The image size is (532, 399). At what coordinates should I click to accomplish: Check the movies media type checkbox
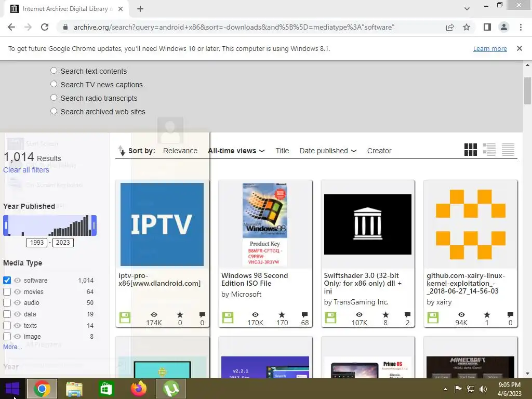pos(7,291)
